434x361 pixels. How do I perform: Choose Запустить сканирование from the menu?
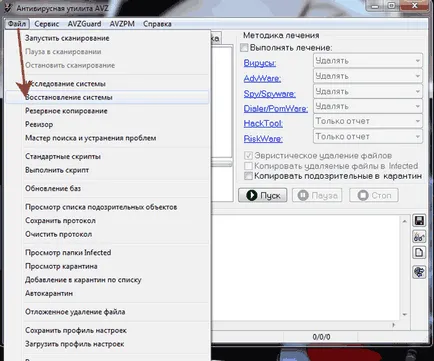pos(107,38)
